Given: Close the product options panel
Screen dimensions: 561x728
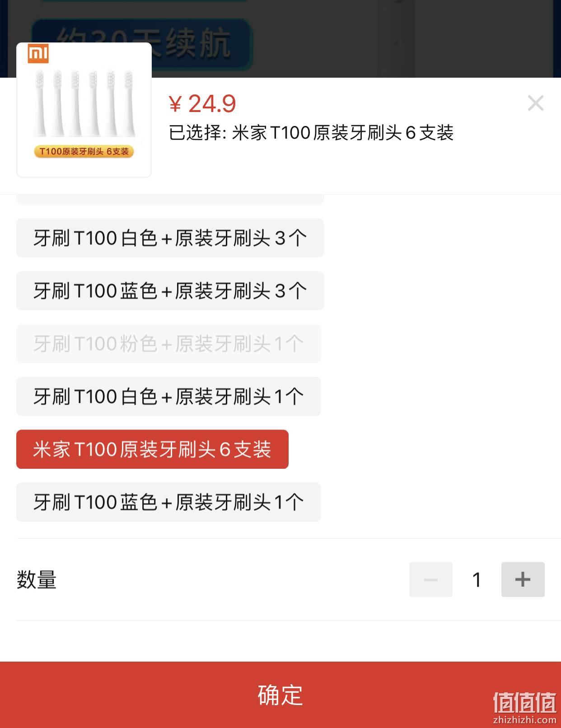Looking at the screenshot, I should coord(536,103).
